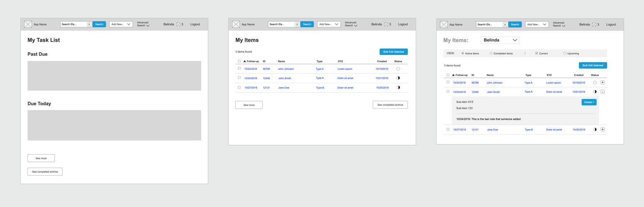Click Type B link in middle My Items panel
The image size is (644, 207).
[320, 88]
